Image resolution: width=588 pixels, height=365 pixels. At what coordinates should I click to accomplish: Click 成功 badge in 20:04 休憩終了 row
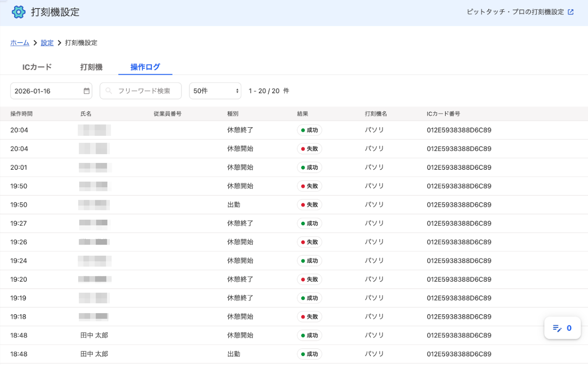pos(309,130)
